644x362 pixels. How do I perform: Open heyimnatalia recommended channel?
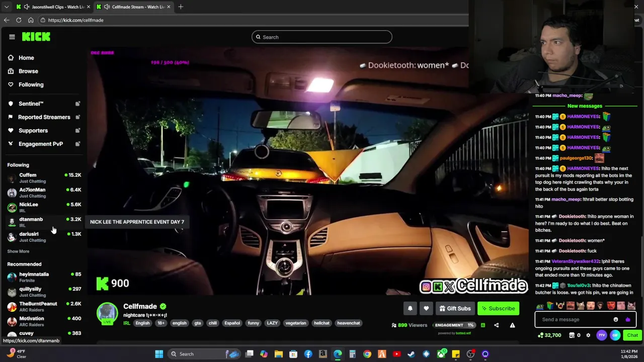[x=44, y=277]
